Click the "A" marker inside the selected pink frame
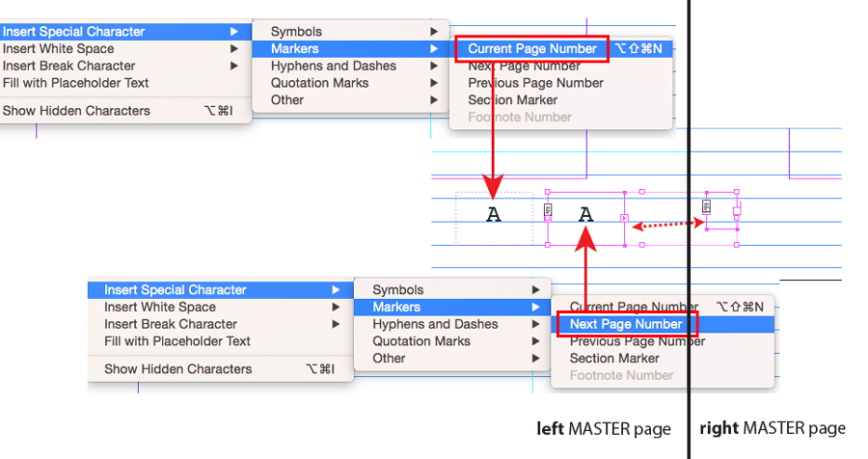Screen dimensions: 868x459 click(x=585, y=215)
